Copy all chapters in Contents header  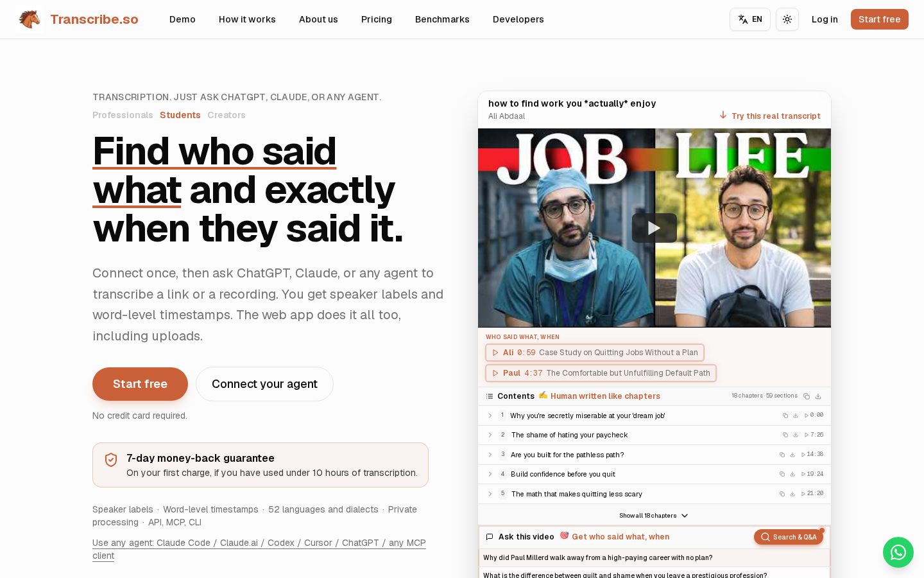(807, 396)
